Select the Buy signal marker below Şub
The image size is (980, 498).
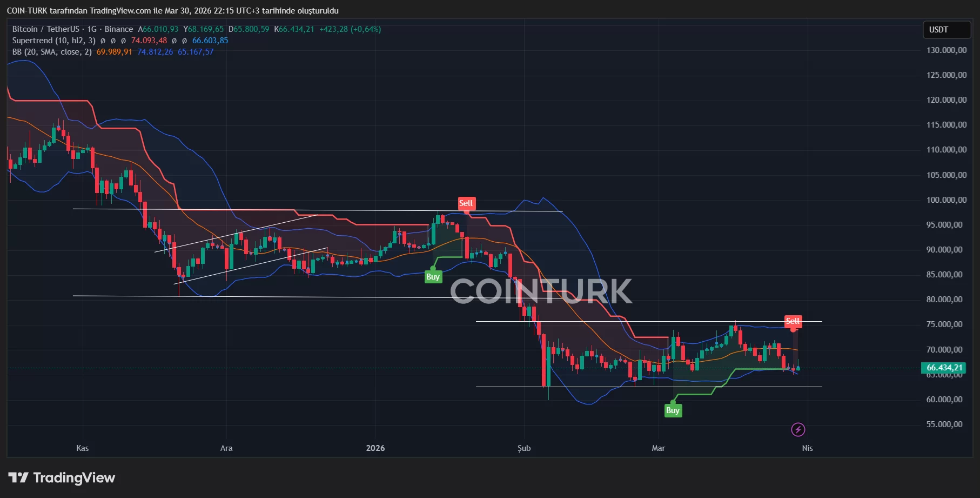pyautogui.click(x=673, y=410)
